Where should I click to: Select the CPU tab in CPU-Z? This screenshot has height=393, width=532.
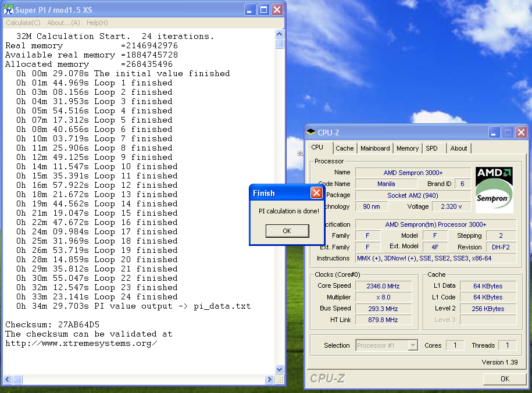click(x=317, y=147)
